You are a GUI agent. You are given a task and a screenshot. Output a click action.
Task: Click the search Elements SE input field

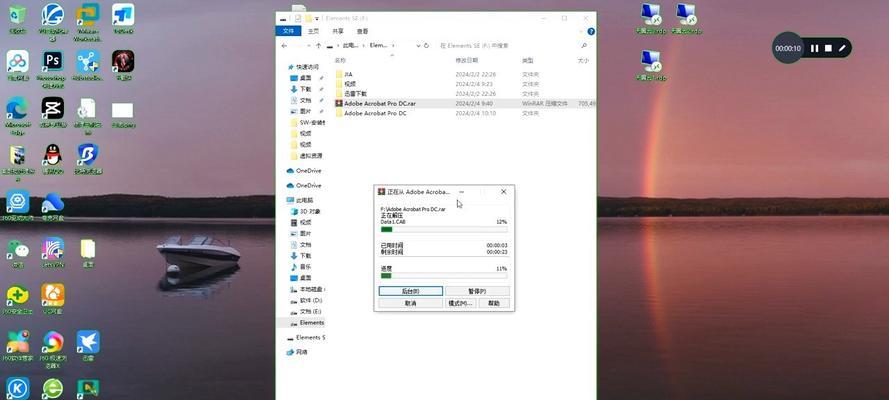coord(510,45)
